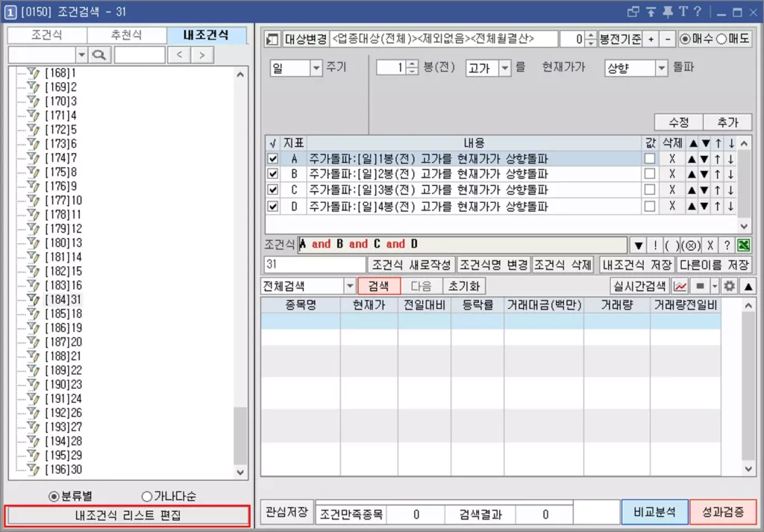The height and width of the screenshot is (532, 764).
Task: Select tree item [168]1
Action: pyautogui.click(x=60, y=73)
